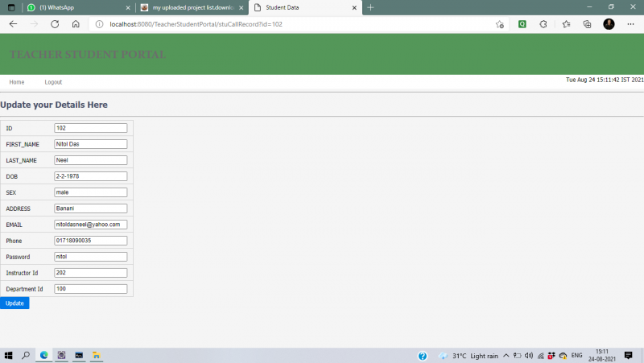Click the Home navigation link
644x363 pixels.
(17, 82)
